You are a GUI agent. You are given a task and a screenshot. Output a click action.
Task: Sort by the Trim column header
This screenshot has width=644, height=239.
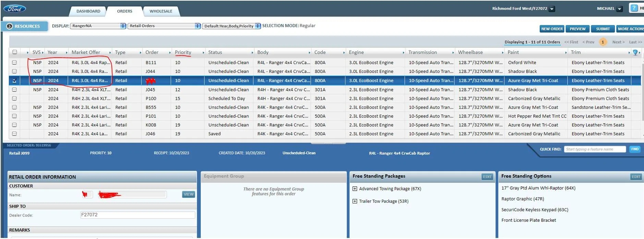click(x=576, y=52)
